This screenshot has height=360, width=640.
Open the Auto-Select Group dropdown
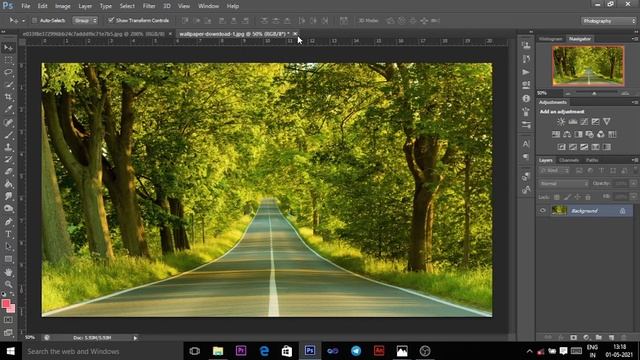[x=85, y=20]
